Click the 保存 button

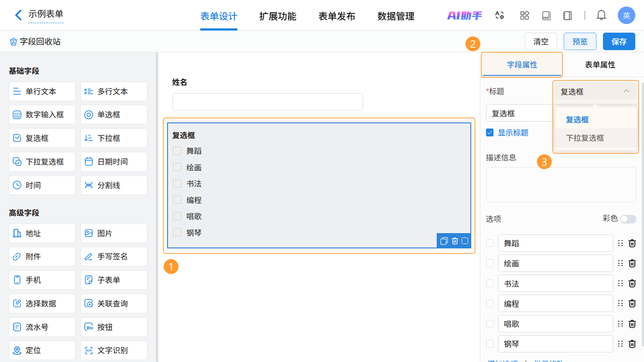[619, 42]
